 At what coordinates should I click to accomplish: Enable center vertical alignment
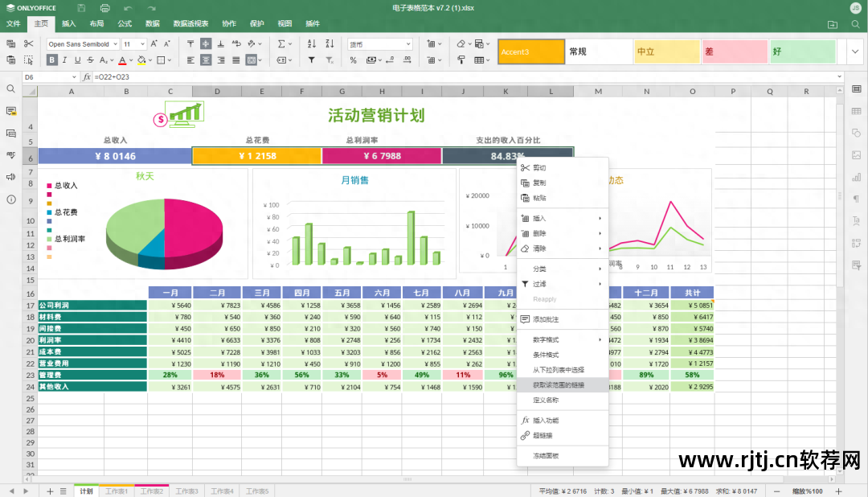[x=207, y=43]
